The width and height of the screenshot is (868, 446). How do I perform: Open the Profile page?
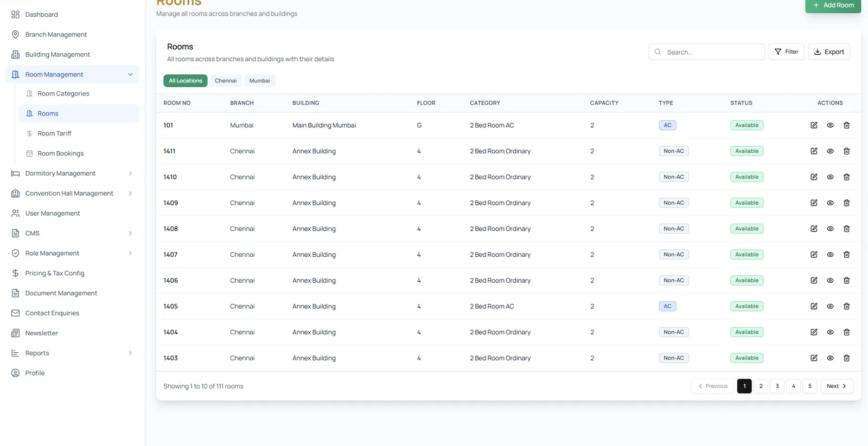point(72,373)
